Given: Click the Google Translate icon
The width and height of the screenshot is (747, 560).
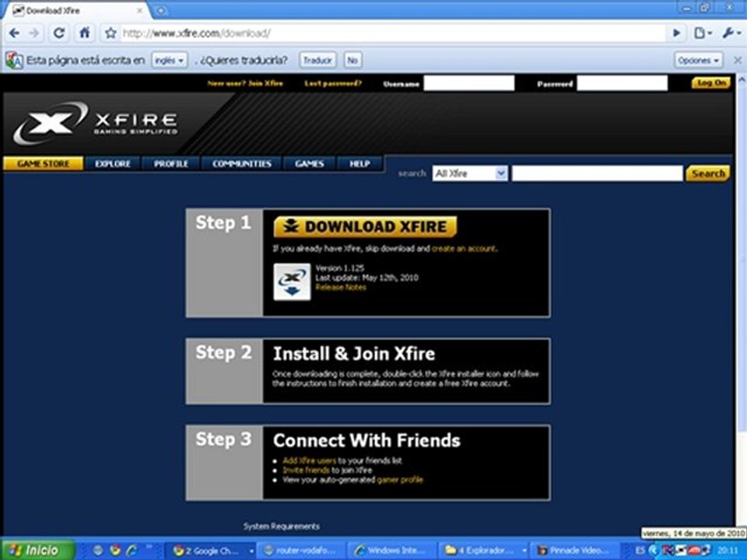Looking at the screenshot, I should 14,61.
